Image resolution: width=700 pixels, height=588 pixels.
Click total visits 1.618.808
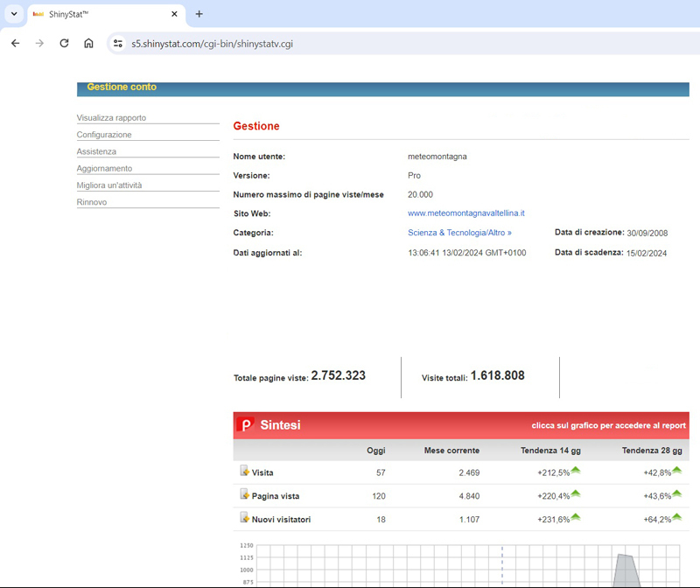(x=497, y=375)
